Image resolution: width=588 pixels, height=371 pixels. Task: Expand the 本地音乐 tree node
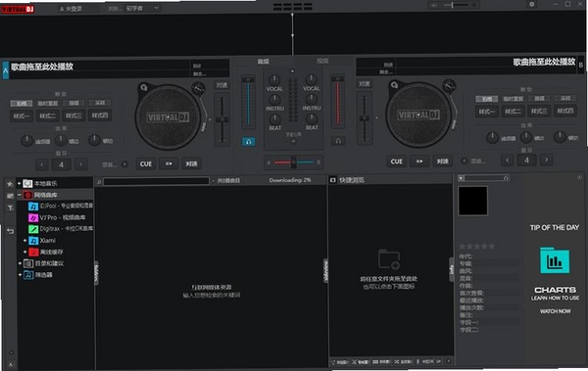point(20,183)
